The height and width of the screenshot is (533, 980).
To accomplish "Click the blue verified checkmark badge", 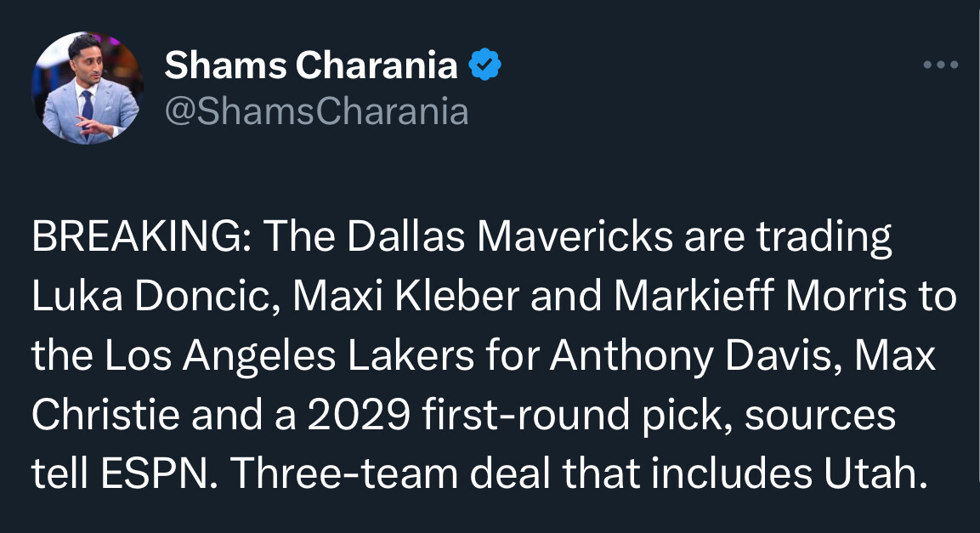I will pos(485,65).
